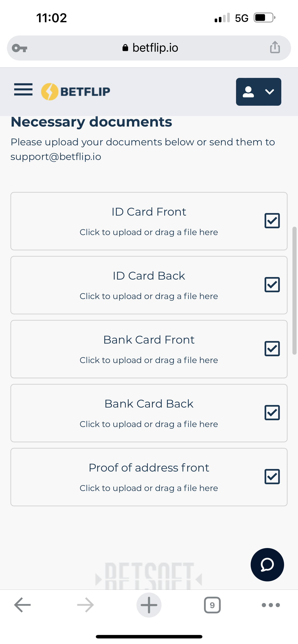
Task: Toggle the ID Card Front checkbox
Action: (x=272, y=221)
